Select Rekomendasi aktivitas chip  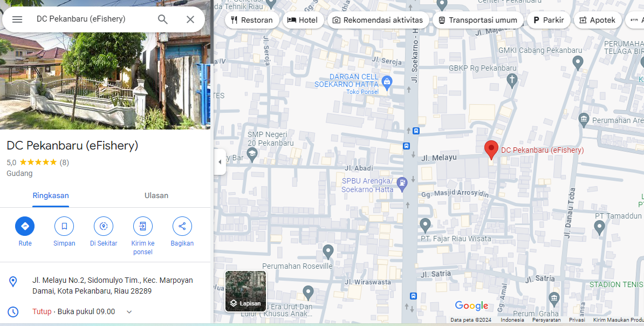(x=378, y=20)
